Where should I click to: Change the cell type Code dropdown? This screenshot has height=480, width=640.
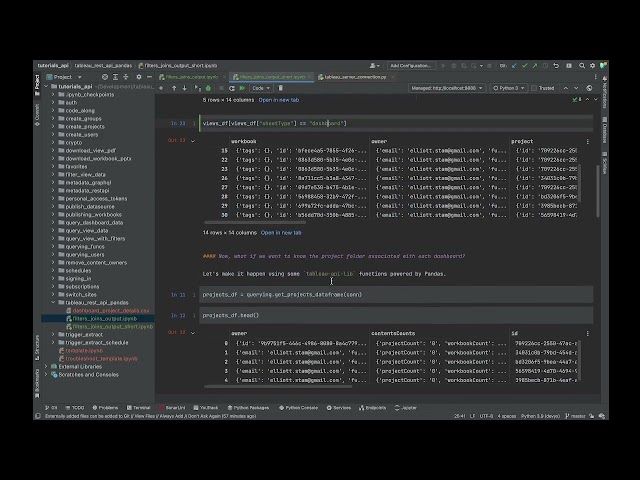click(261, 88)
